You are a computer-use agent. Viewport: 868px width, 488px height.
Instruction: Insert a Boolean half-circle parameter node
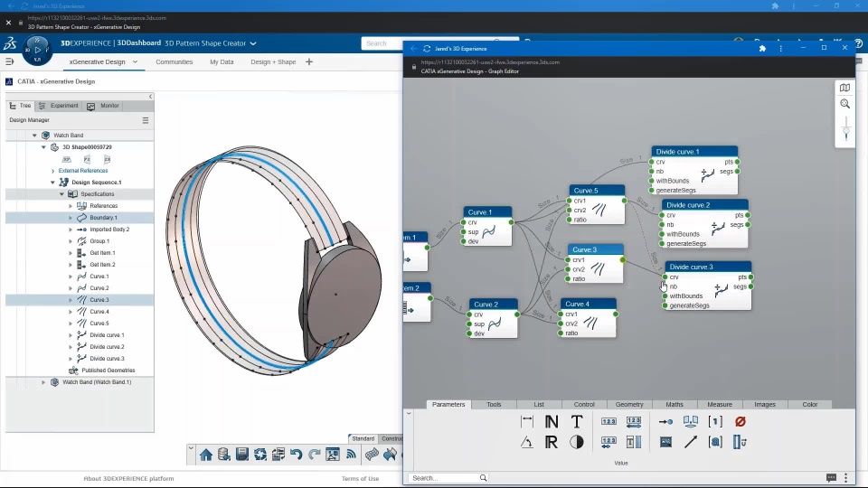576,442
